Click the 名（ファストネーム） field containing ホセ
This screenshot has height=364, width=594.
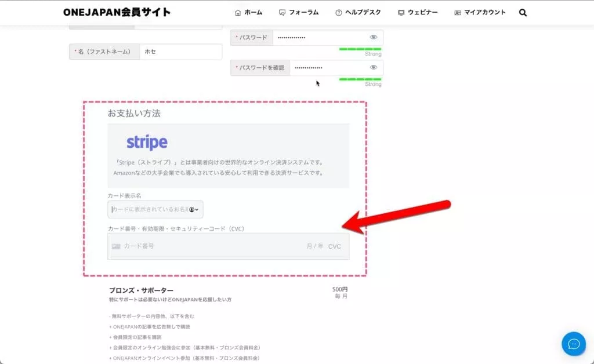click(x=180, y=52)
